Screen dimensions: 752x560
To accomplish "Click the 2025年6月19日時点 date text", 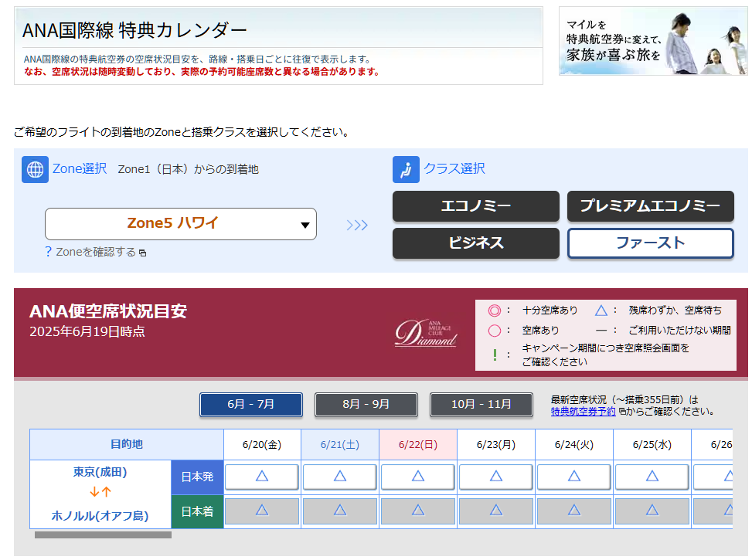I will 87,332.
